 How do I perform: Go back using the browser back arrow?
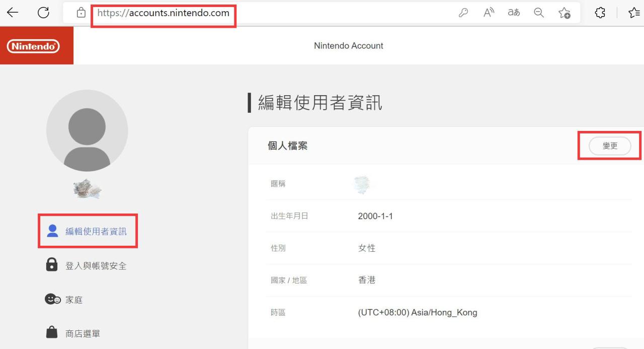[13, 13]
